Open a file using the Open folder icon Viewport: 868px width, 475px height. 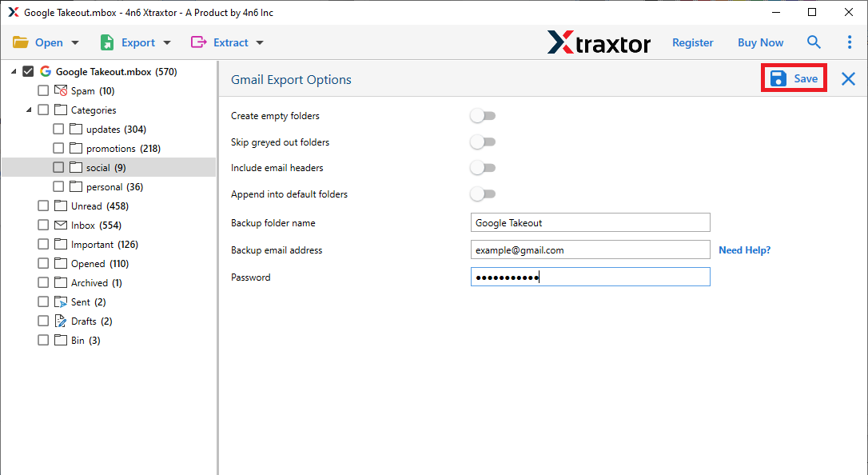pyautogui.click(x=22, y=42)
